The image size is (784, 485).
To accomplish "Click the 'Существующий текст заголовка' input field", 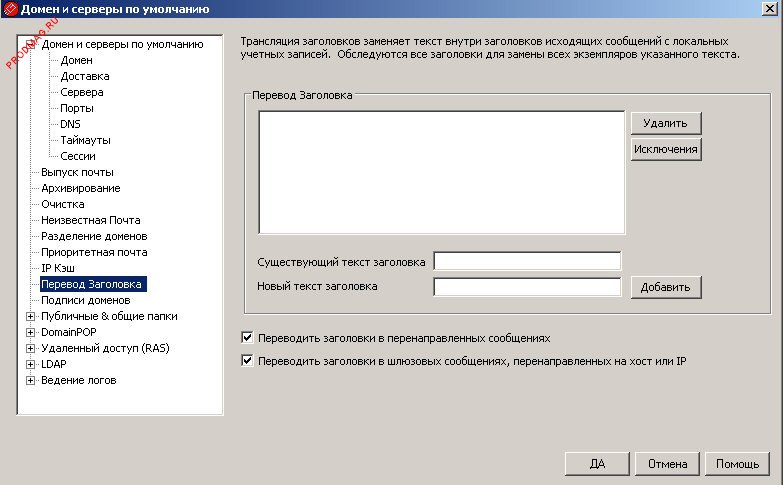I will pos(527,262).
